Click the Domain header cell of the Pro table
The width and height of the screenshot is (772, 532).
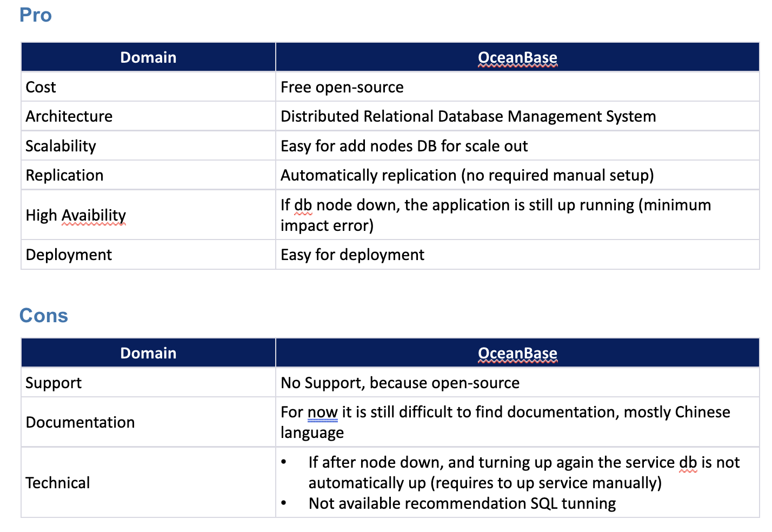148,57
